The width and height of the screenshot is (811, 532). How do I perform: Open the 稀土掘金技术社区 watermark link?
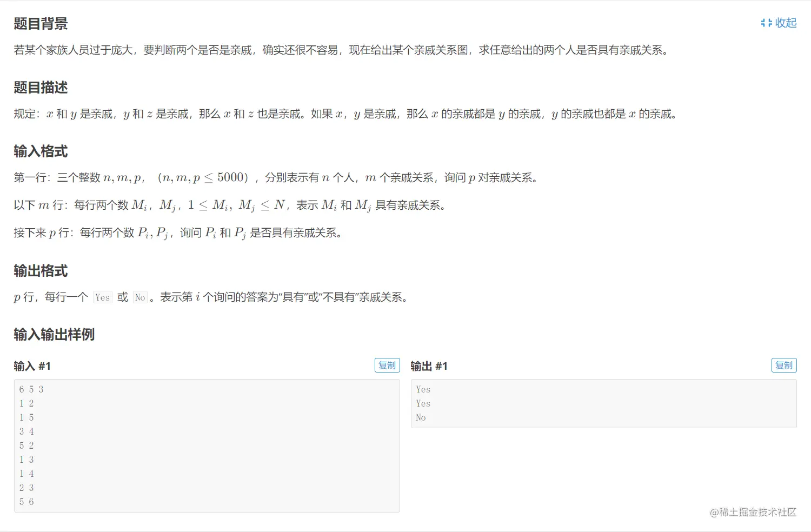[752, 512]
